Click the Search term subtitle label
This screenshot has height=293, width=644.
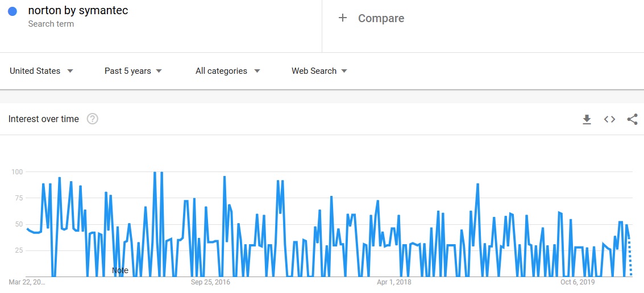51,24
